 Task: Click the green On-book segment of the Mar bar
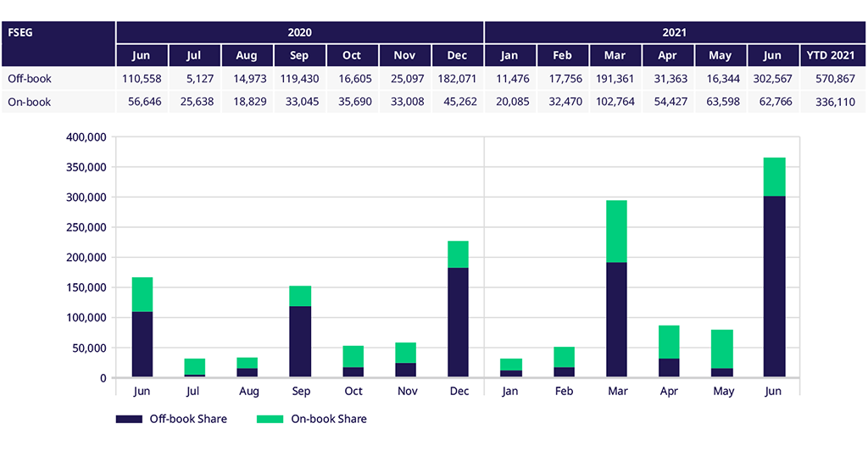[616, 231]
